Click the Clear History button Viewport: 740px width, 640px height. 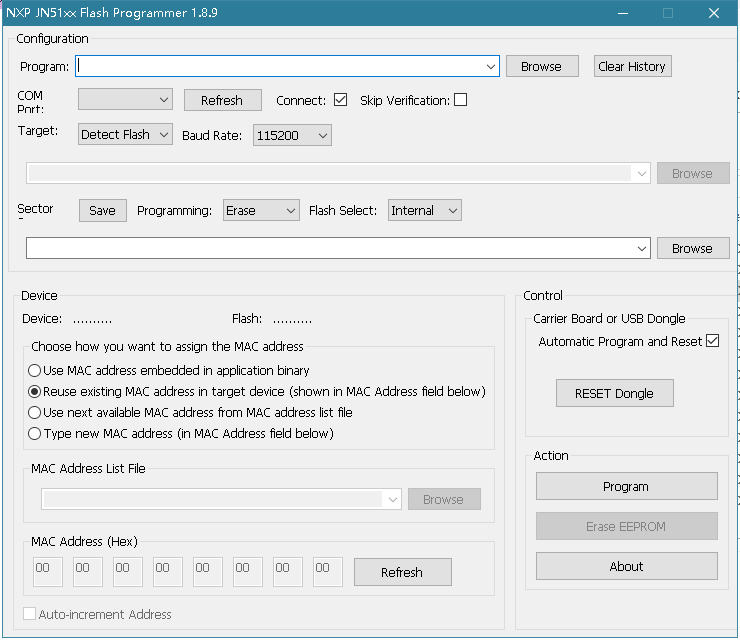point(632,67)
